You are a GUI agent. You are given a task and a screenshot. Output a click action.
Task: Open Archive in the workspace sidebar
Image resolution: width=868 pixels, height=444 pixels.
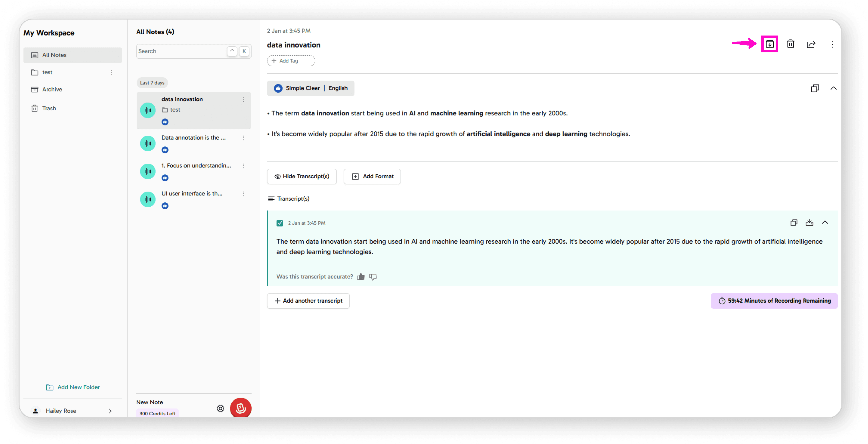(52, 89)
